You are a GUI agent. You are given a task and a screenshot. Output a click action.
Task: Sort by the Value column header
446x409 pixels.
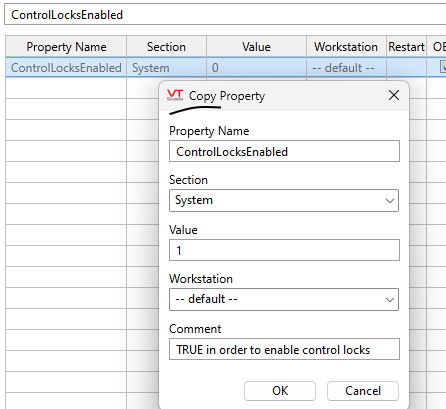[256, 47]
